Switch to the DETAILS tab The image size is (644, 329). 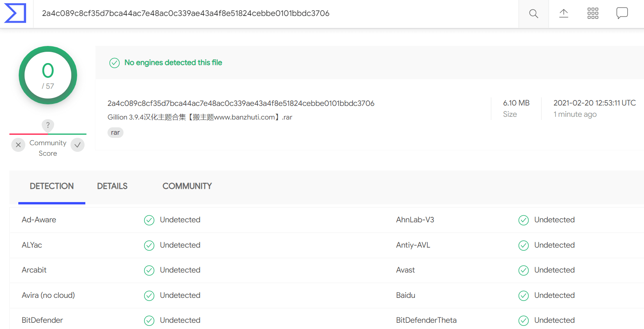[112, 186]
